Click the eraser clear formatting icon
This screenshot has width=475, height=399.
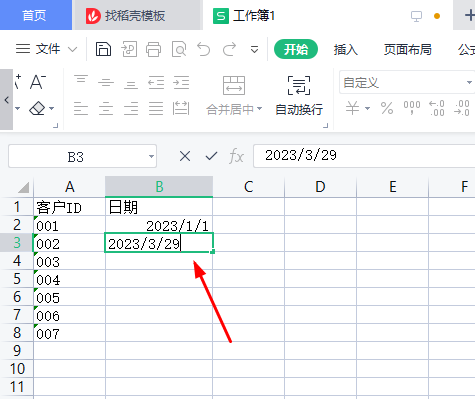point(37,109)
